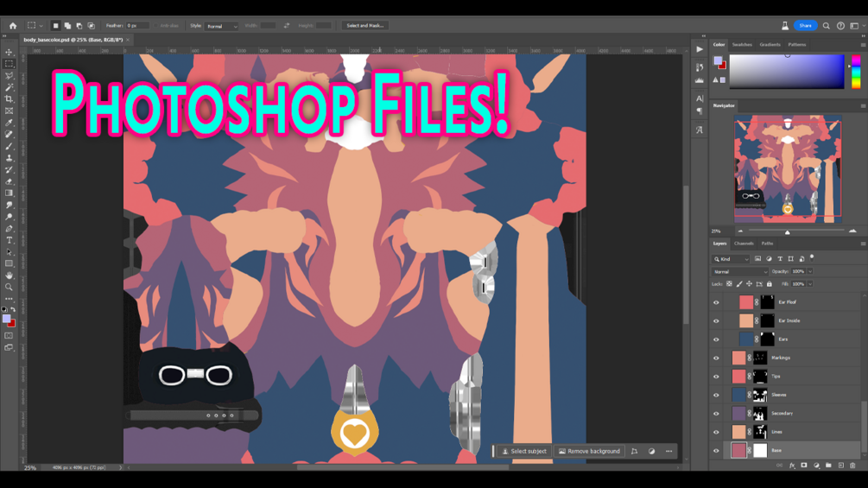The width and height of the screenshot is (868, 488).
Task: Select the Path Selection tool
Action: pos(9,252)
